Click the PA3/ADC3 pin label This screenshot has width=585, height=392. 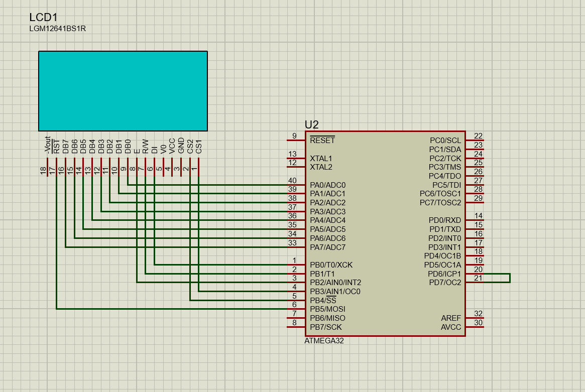coord(327,211)
